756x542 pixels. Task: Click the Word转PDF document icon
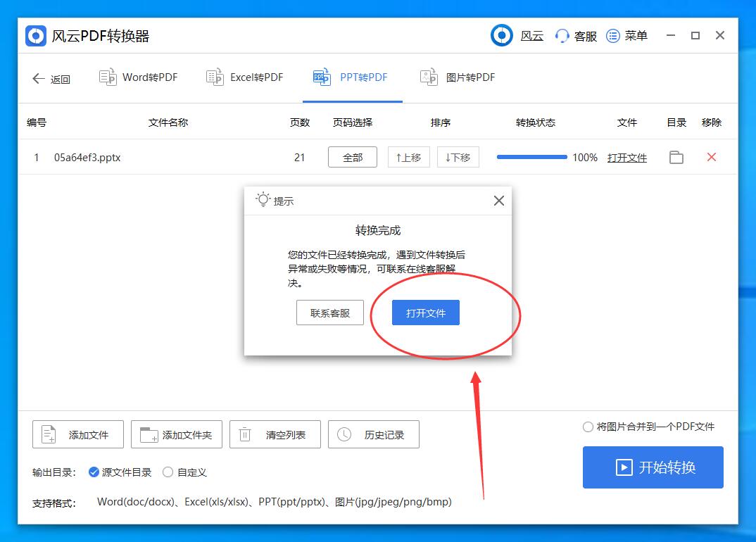[108, 77]
